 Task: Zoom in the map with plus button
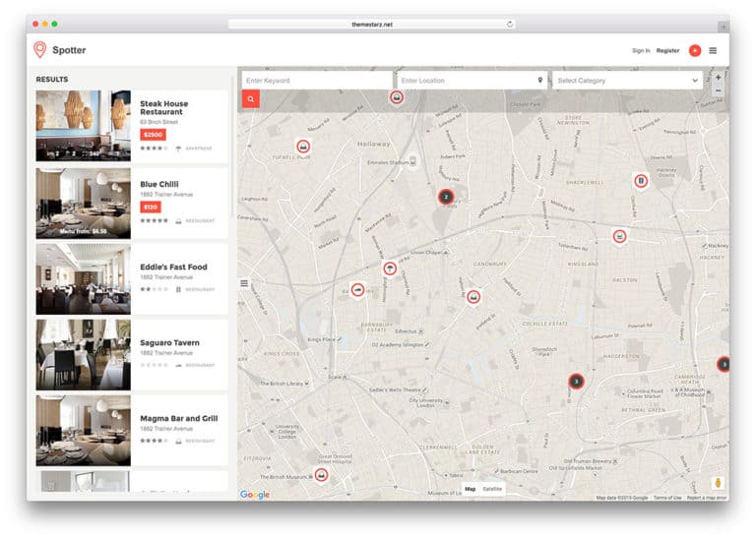tap(718, 77)
